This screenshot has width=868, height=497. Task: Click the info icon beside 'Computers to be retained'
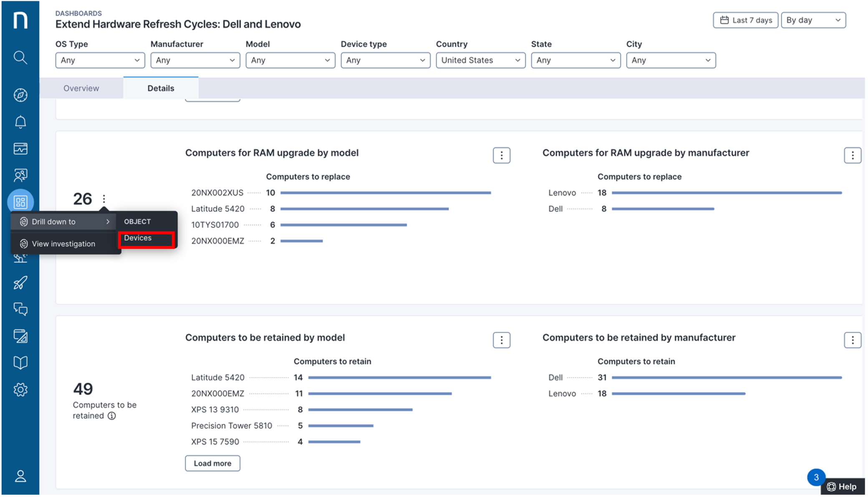coord(112,416)
